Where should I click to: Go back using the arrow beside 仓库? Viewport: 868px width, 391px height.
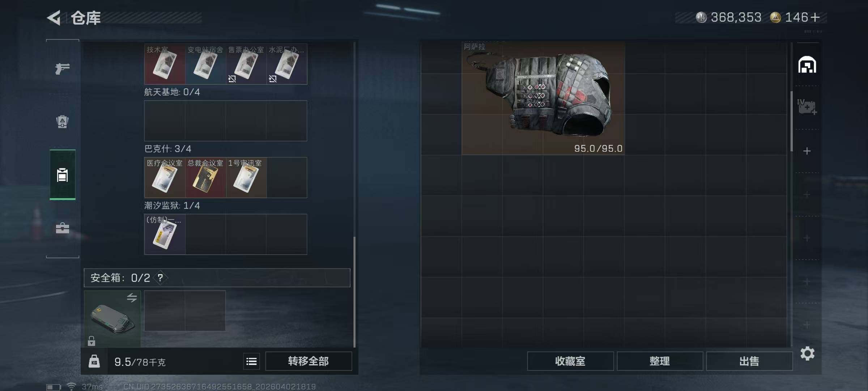click(54, 18)
